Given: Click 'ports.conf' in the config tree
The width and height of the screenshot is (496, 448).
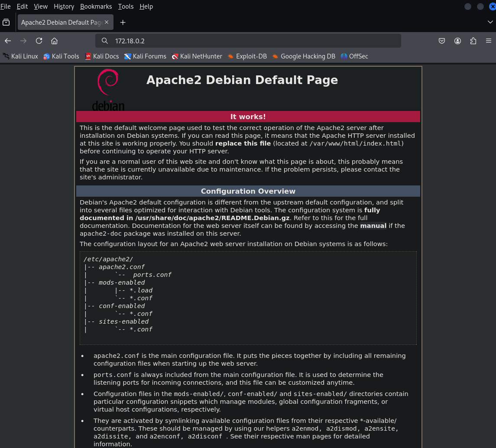Looking at the screenshot, I should click(152, 275).
